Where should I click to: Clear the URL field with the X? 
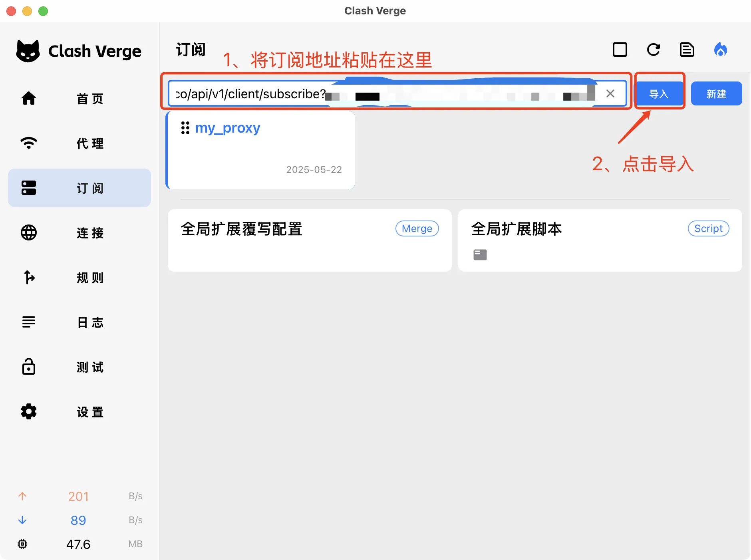click(x=610, y=93)
